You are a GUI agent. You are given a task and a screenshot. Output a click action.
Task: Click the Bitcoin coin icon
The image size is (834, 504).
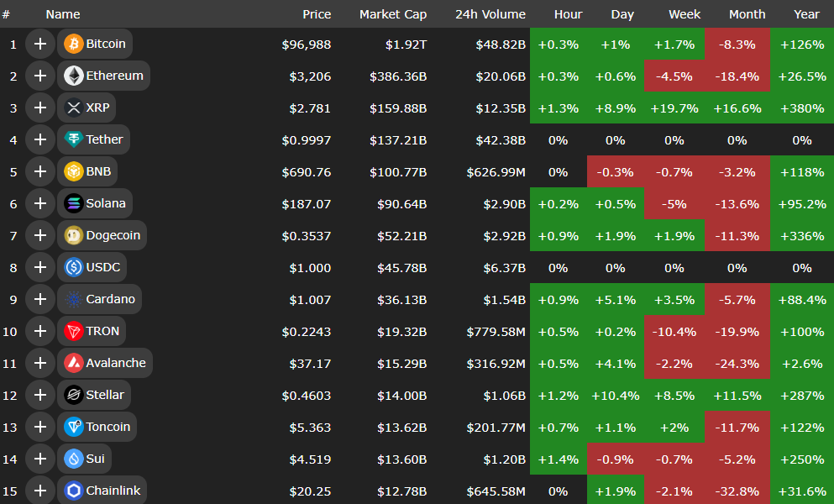(x=73, y=44)
